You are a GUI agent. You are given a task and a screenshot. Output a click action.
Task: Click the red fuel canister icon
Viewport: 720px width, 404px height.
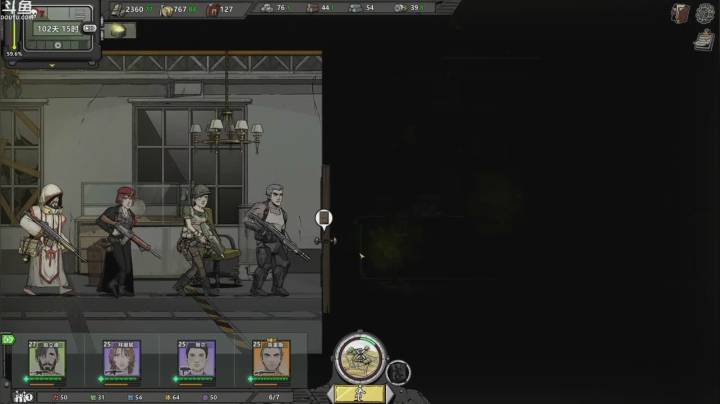212,10
